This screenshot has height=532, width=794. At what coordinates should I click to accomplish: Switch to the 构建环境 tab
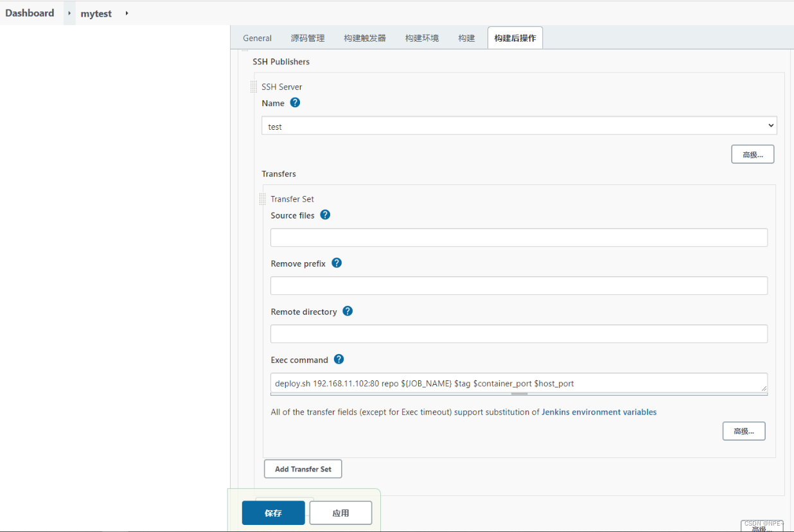(422, 38)
